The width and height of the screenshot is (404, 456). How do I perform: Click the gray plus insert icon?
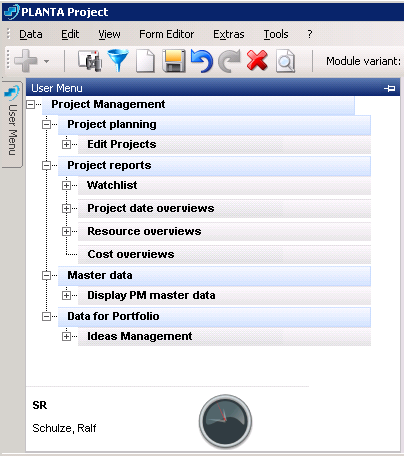26,61
